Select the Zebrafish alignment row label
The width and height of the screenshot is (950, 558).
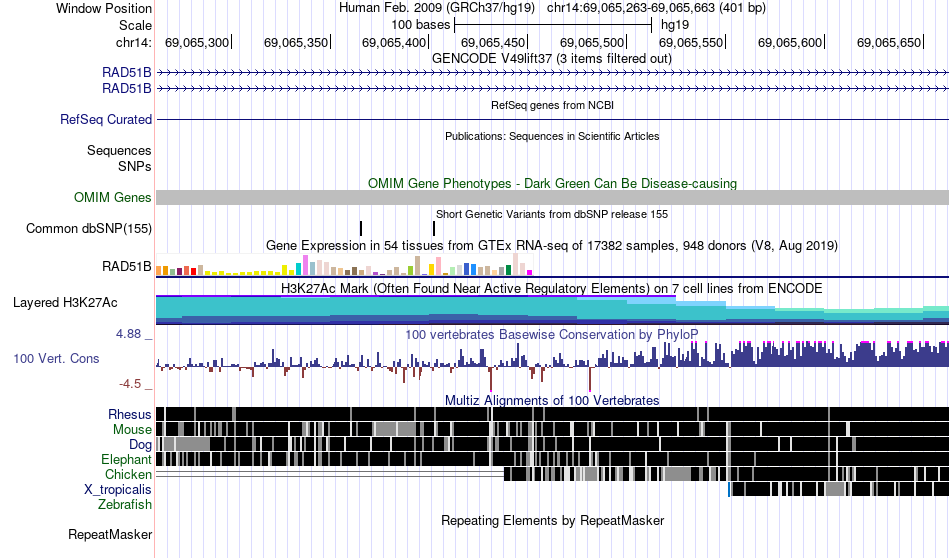coord(125,505)
